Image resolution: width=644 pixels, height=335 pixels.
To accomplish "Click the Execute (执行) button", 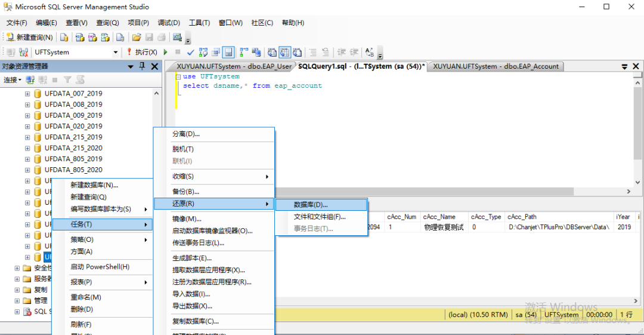I will point(142,52).
